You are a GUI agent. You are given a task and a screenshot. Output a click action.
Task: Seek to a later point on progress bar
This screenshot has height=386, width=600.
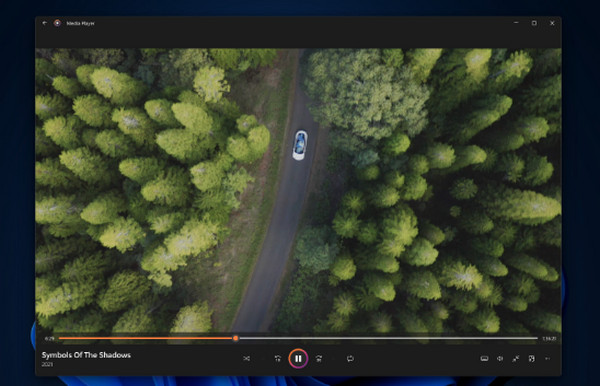pyautogui.click(x=388, y=338)
